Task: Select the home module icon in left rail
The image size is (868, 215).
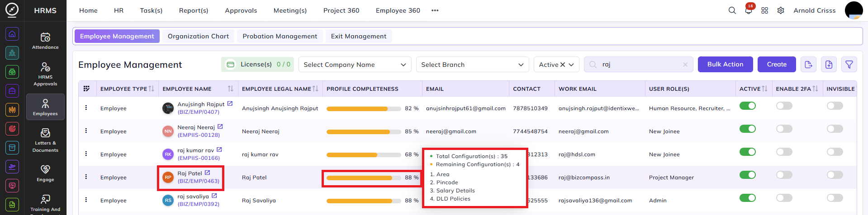Action: click(12, 34)
